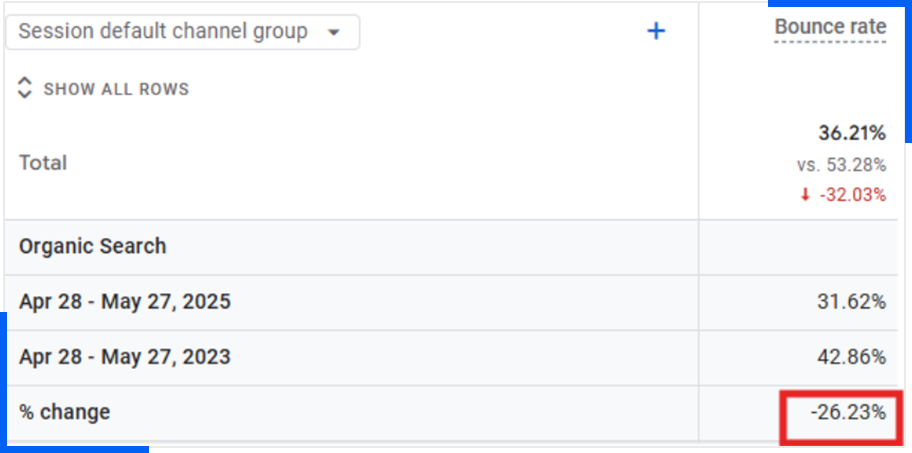This screenshot has height=453, width=912.
Task: Click the Apr 28 - May 27, 2023 row
Action: (125, 357)
